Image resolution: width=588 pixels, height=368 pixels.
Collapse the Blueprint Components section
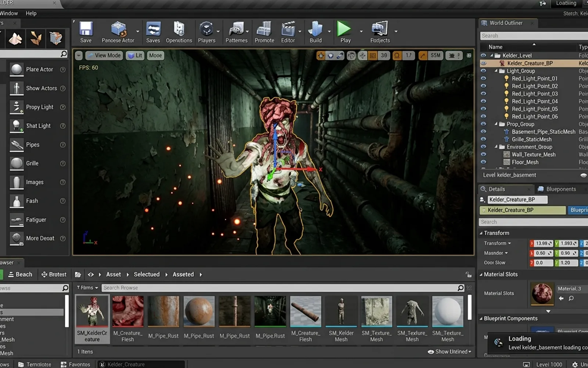[481, 319]
